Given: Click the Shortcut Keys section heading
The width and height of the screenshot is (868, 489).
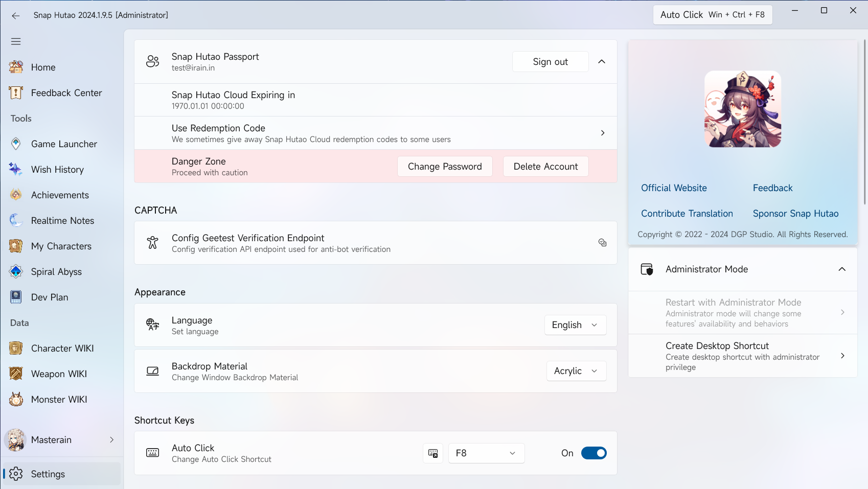Looking at the screenshot, I should [x=165, y=421].
